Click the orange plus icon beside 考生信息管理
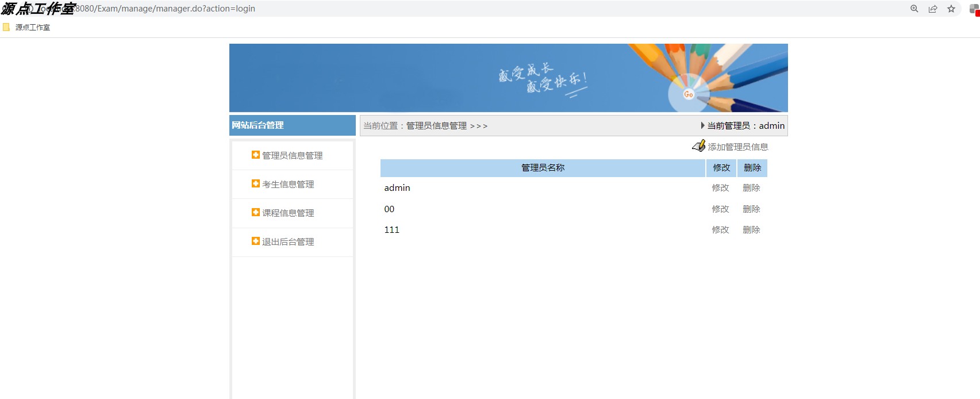The height and width of the screenshot is (399, 980). coord(256,183)
